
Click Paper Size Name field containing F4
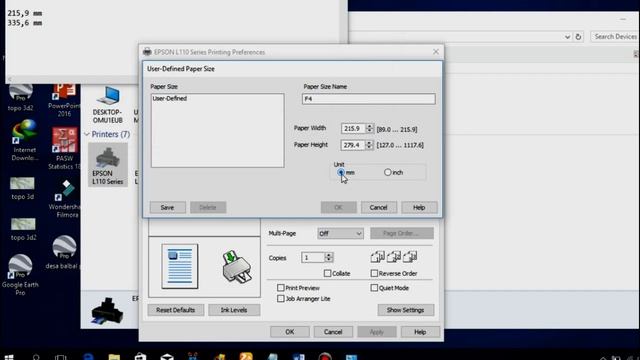[x=369, y=99]
